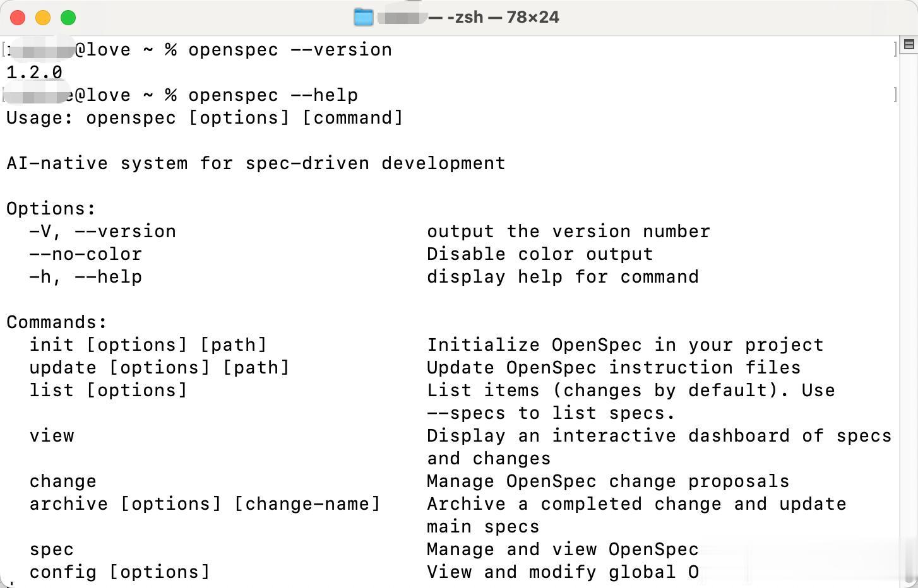
Task: Click the right bracket mark beside the version command
Action: coord(895,49)
